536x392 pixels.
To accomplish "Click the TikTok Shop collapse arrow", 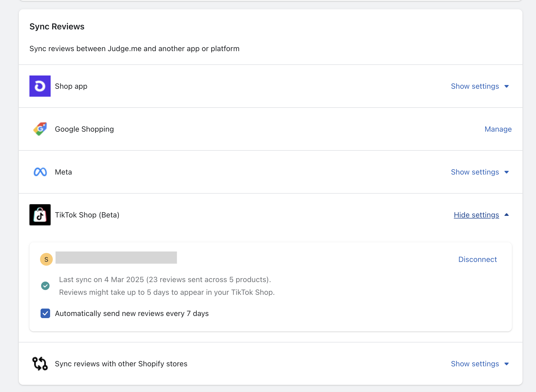I will coord(507,215).
